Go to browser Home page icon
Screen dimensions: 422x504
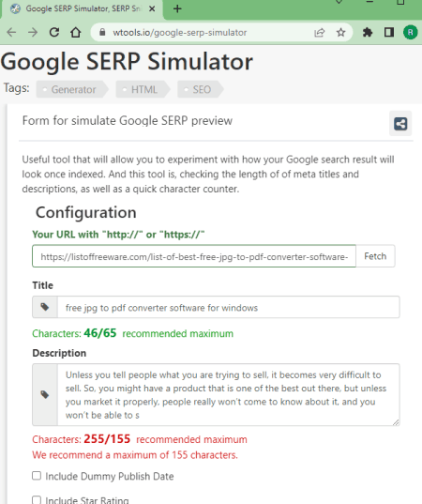75,32
